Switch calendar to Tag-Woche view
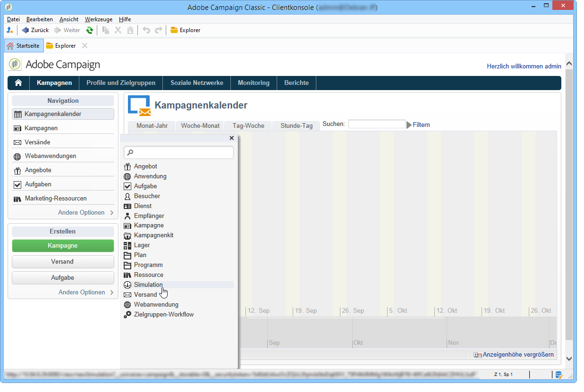 (248, 126)
